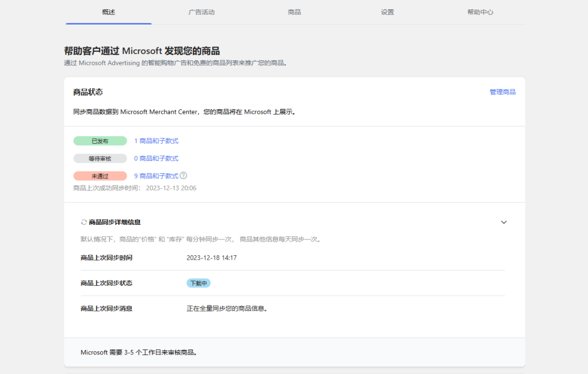
Task: Open the 管理商品 link
Action: coord(503,92)
